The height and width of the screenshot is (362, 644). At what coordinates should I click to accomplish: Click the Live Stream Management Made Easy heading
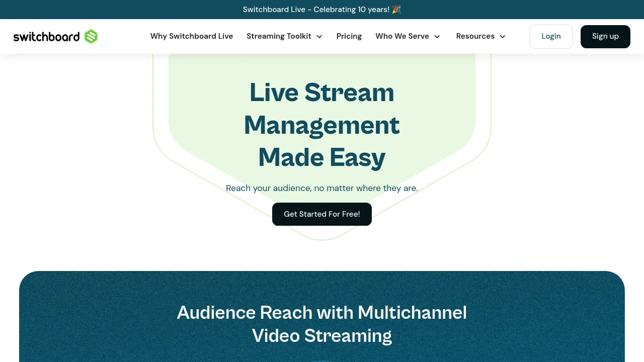point(322,125)
